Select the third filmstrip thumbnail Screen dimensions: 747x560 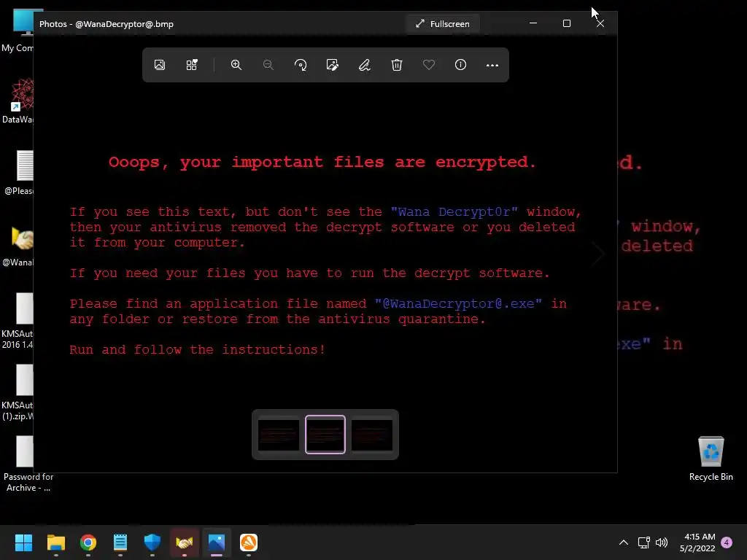(x=372, y=435)
